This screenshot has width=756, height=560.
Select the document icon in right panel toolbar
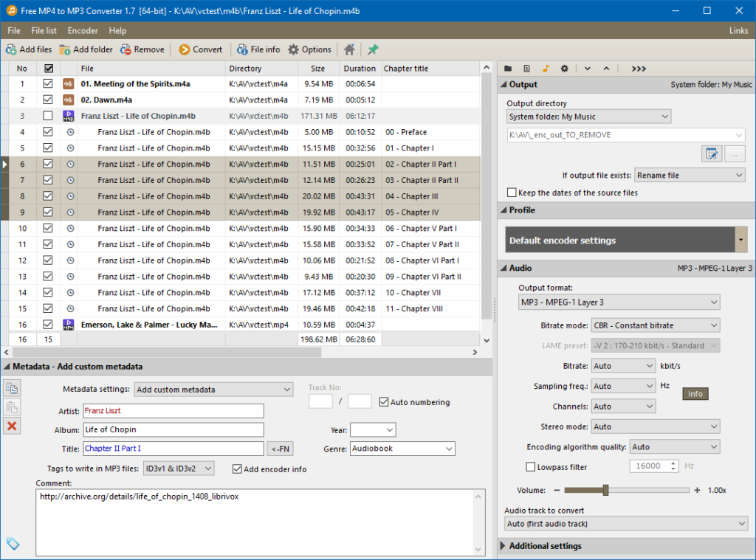click(526, 69)
